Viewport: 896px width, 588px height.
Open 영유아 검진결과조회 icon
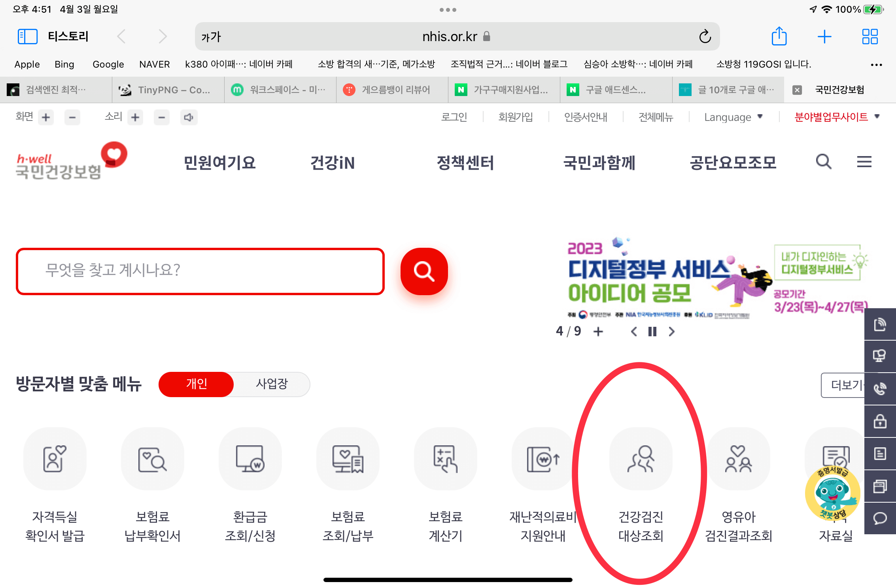(x=739, y=459)
